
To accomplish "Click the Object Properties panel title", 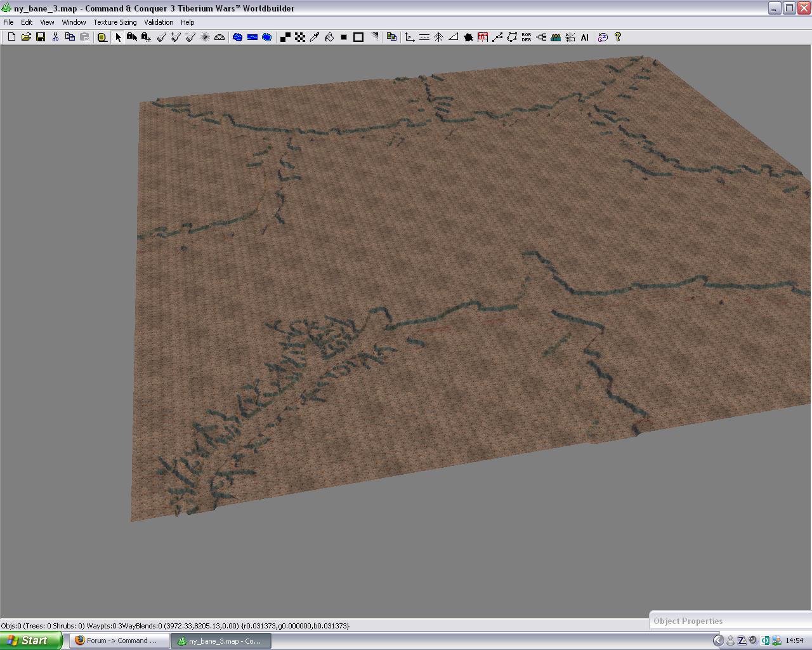I will (x=688, y=621).
